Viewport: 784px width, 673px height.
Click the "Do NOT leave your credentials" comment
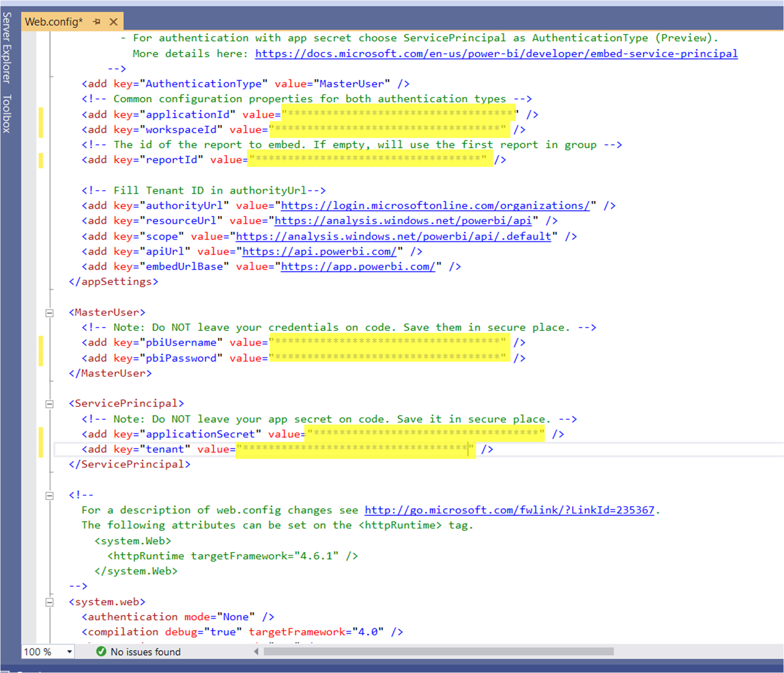coord(339,328)
